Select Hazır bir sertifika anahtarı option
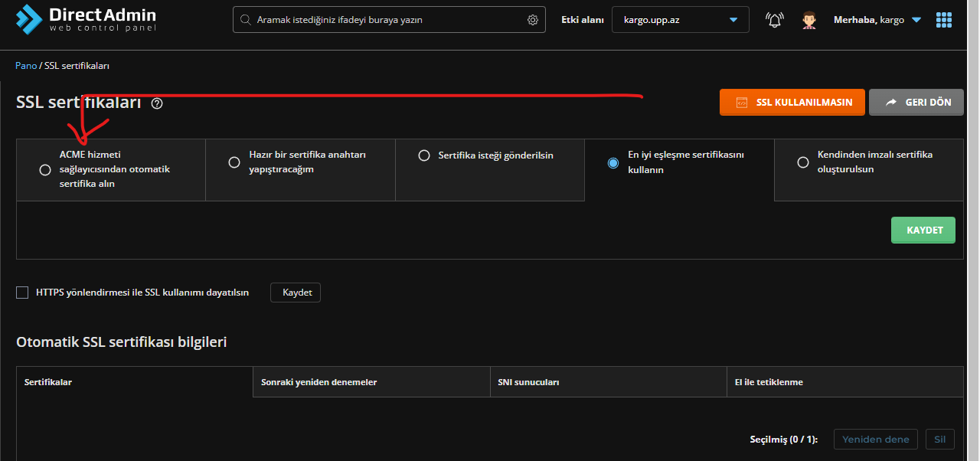980x461 pixels. [x=234, y=162]
